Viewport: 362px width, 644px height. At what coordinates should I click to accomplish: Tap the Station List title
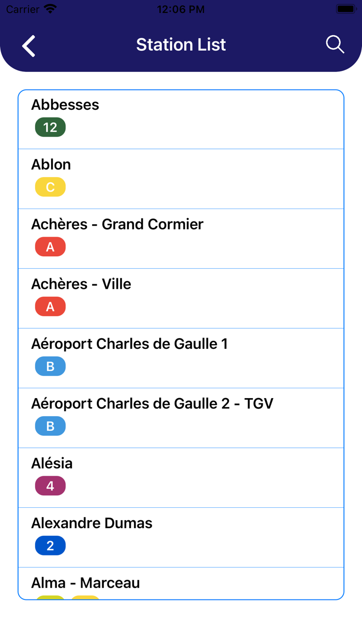[181, 45]
